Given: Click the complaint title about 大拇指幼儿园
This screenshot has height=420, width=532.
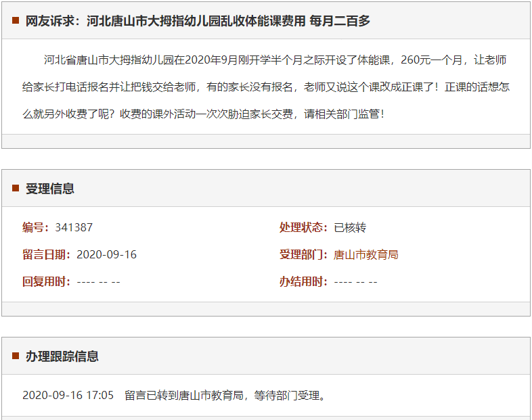Looking at the screenshot, I should (198, 21).
